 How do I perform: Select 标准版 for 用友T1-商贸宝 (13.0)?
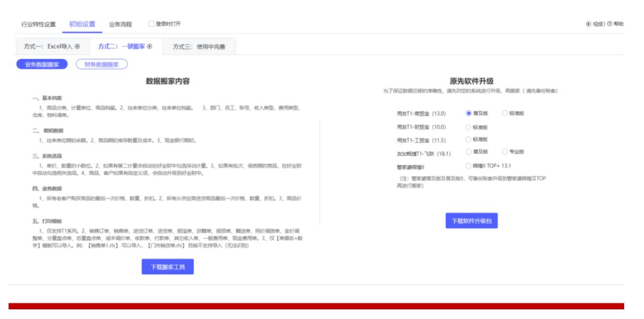(x=505, y=114)
